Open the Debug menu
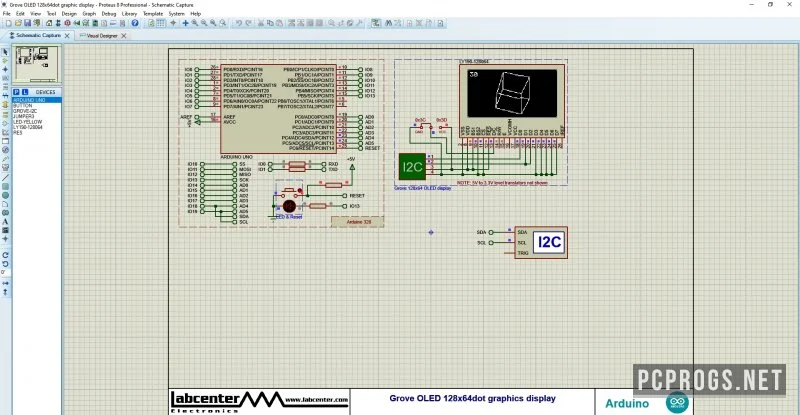Image resolution: width=800 pixels, height=415 pixels. pyautogui.click(x=109, y=14)
